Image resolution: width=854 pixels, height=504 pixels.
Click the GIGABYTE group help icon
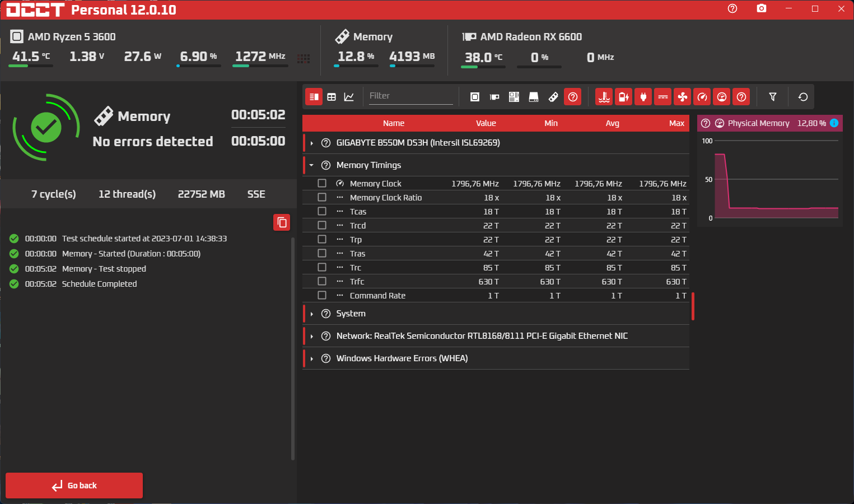tap(326, 143)
